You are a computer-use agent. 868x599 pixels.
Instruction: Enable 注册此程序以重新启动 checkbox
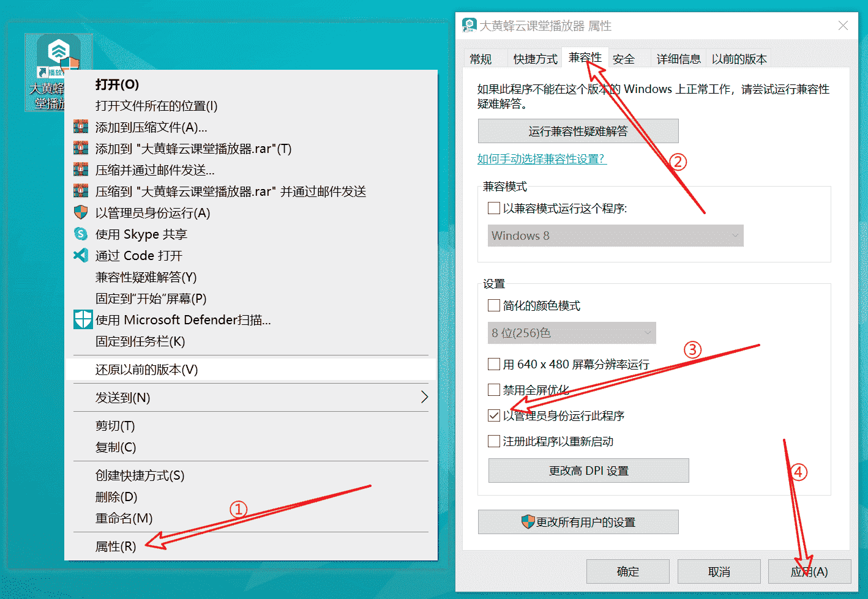coord(494,441)
